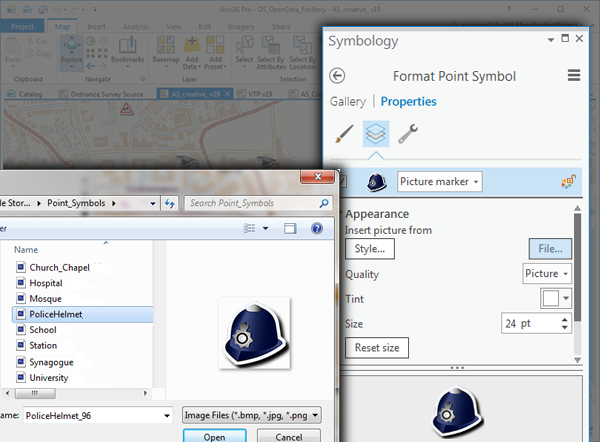
Task: Select the Station file
Action: (x=43, y=346)
